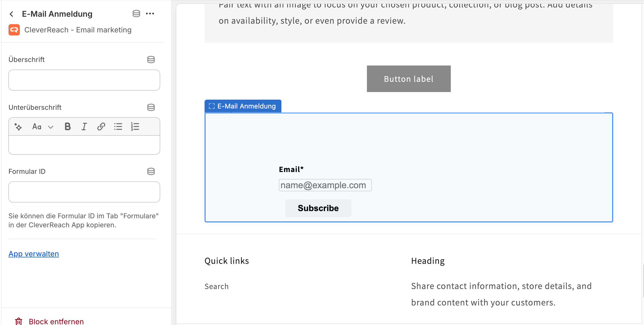This screenshot has height=325, width=644.
Task: Toggle bold formatting in Unterüberschrift editor
Action: (x=68, y=127)
